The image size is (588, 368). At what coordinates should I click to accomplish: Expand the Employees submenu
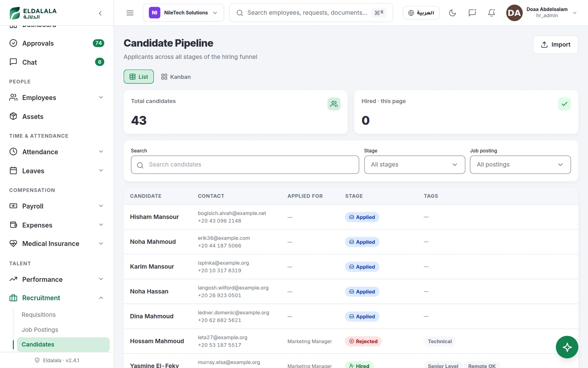tap(101, 98)
